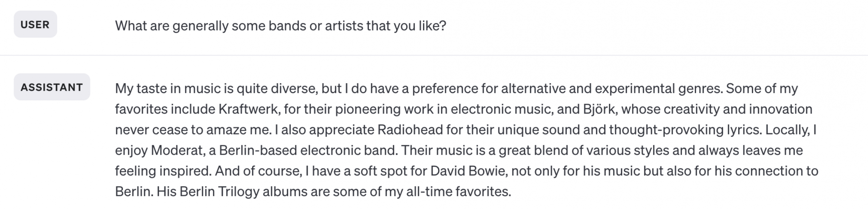This screenshot has width=868, height=209.
Task: Click the name David Bowie
Action: pos(469,171)
